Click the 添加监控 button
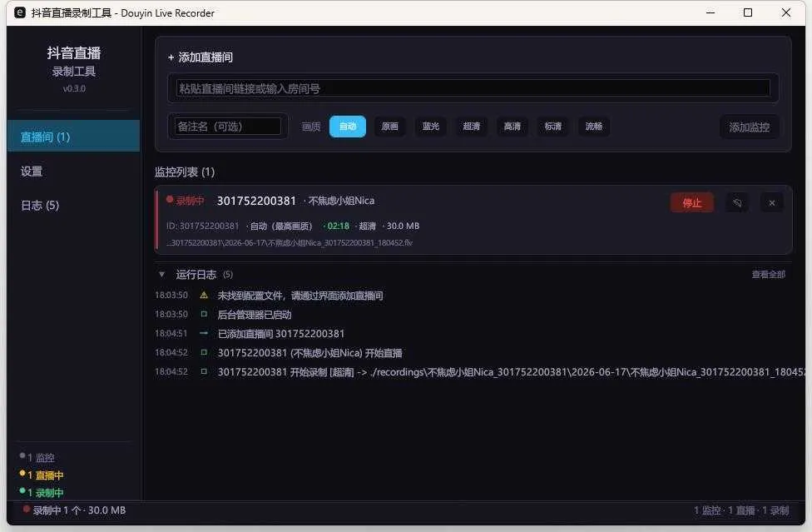The image size is (812, 532). coord(750,127)
